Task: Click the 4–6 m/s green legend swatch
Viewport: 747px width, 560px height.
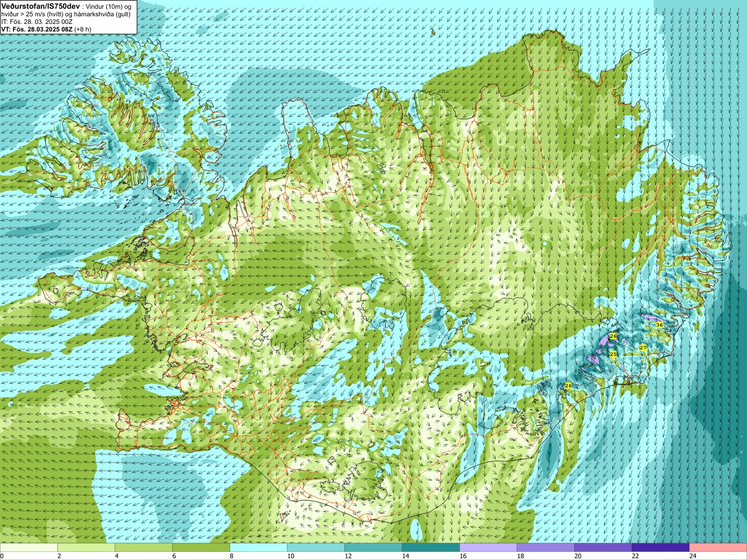Action: [144, 548]
